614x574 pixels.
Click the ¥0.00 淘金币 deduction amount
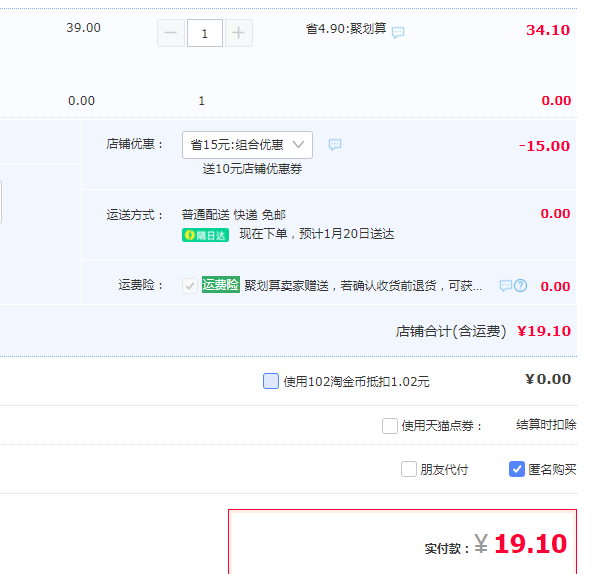548,379
